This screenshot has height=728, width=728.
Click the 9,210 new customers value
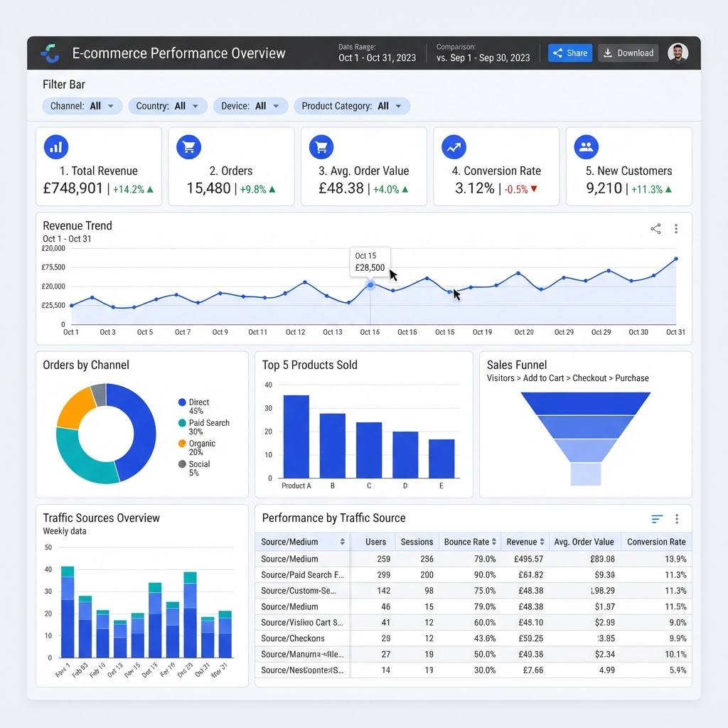pyautogui.click(x=604, y=188)
